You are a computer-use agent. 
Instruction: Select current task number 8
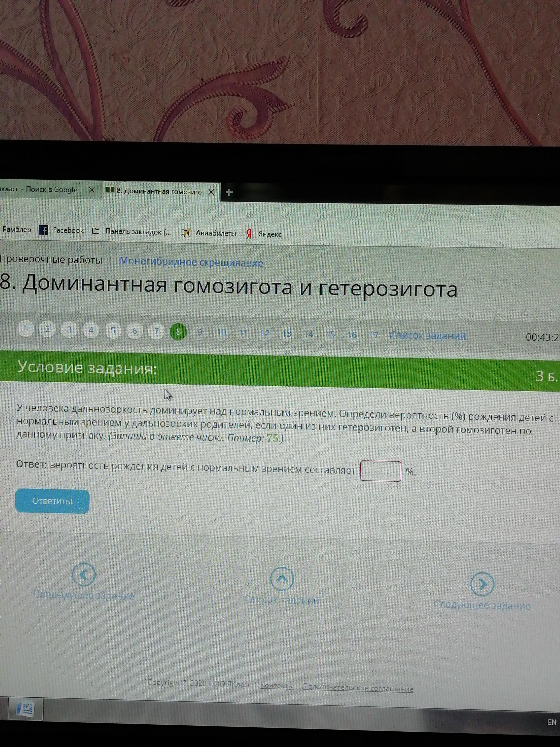tap(178, 332)
